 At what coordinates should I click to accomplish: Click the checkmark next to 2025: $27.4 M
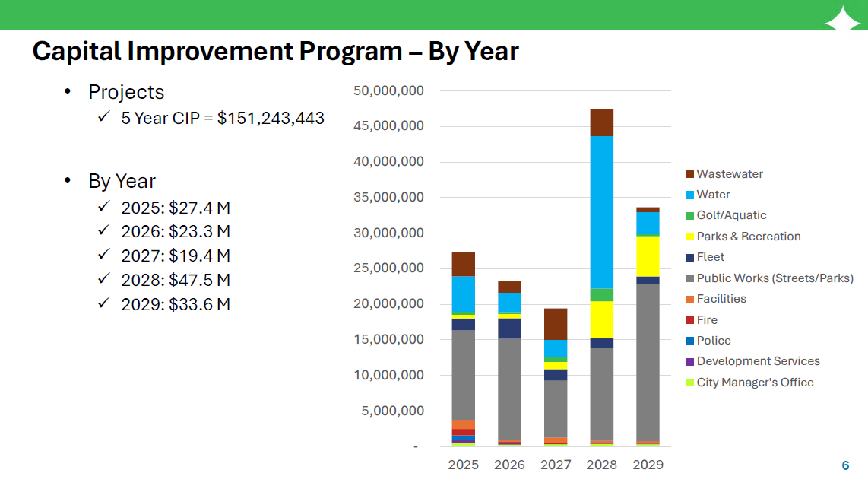103,207
